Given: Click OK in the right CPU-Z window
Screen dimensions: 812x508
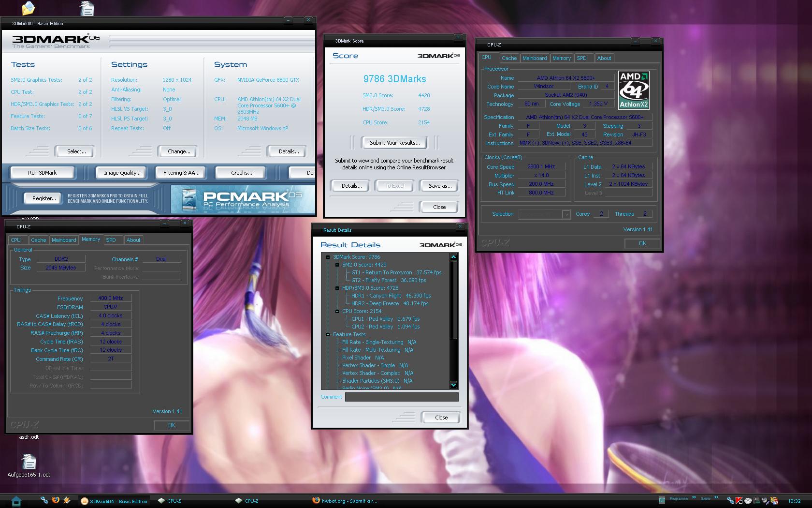Looking at the screenshot, I should coord(642,243).
